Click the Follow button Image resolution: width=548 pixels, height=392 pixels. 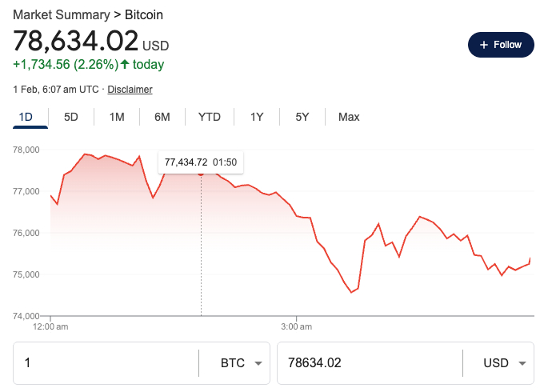tap(500, 45)
